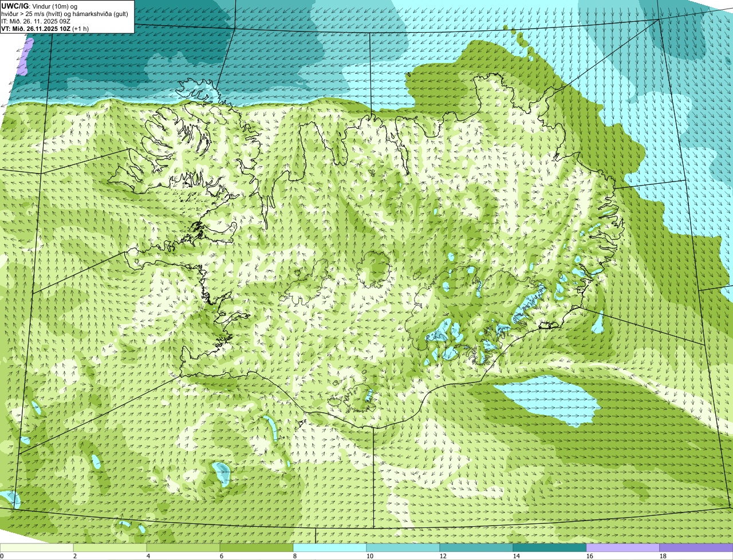Select the text "hviður > 25 m/s (hvítt) og hámarkshviða (gult)"
Viewport: 733px width, 560px height.
click(x=65, y=14)
